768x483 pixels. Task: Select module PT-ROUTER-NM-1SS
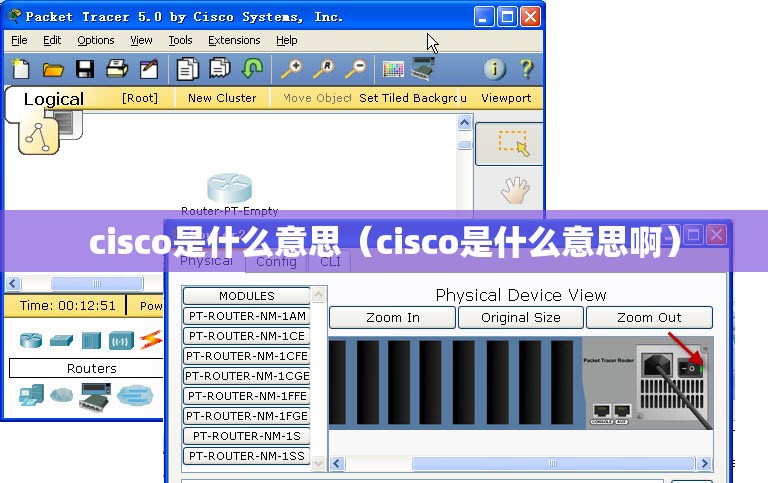[247, 456]
